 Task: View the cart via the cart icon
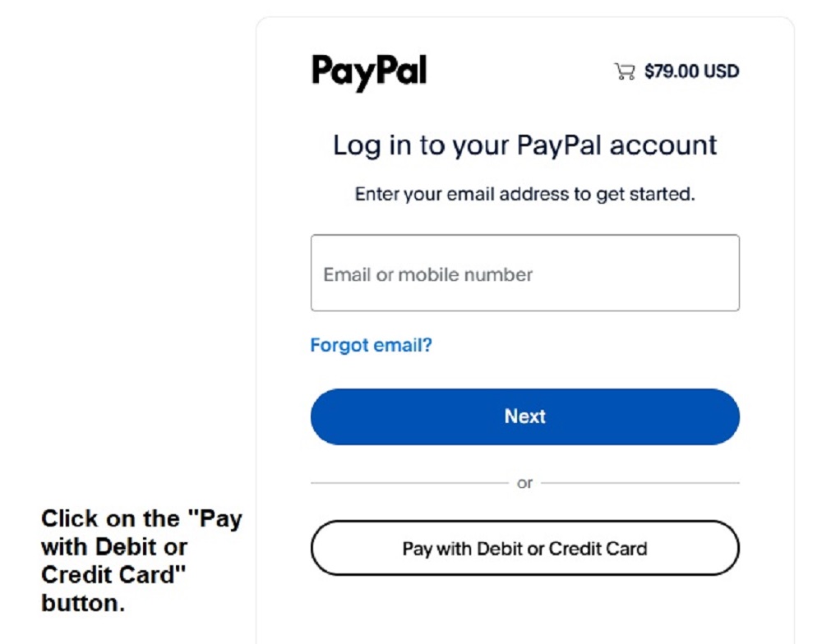click(625, 71)
